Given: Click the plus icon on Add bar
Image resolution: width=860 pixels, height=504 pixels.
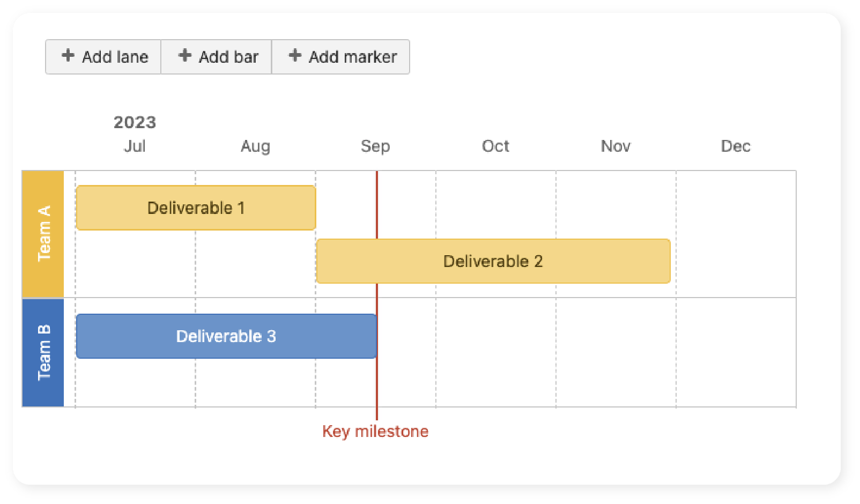Looking at the screenshot, I should point(185,56).
